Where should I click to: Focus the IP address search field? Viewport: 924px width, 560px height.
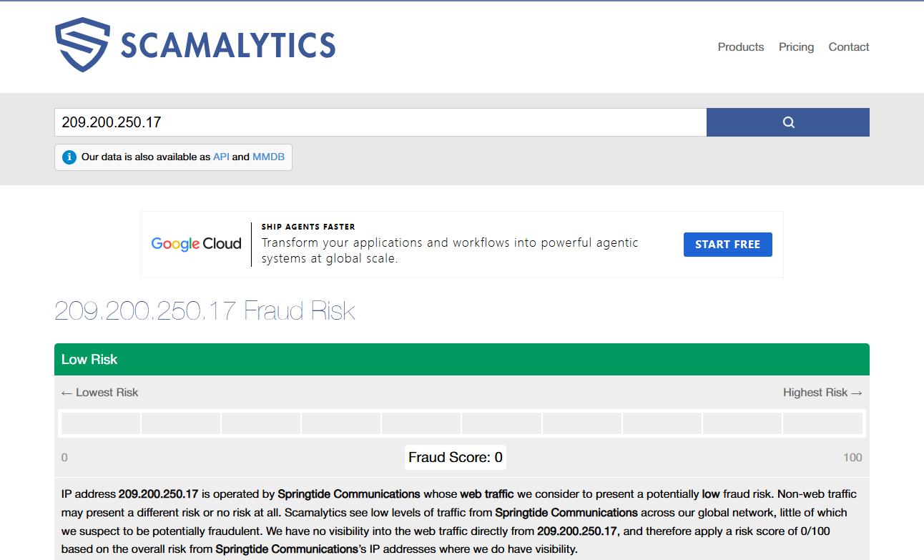point(380,122)
